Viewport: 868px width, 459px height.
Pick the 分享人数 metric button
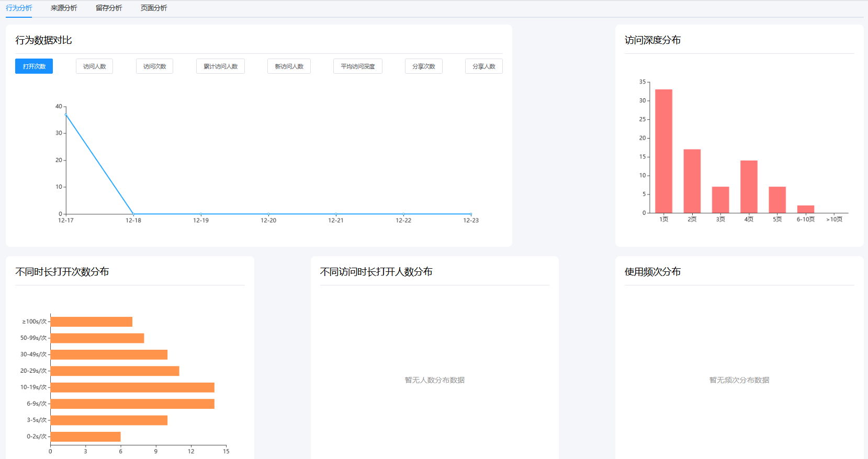(483, 66)
